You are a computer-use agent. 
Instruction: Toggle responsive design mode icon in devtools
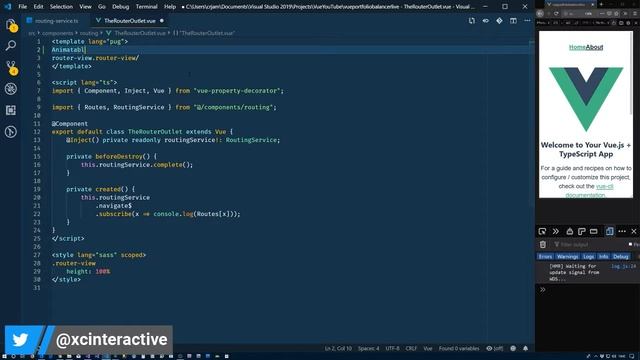pyautogui.click(x=609, y=231)
